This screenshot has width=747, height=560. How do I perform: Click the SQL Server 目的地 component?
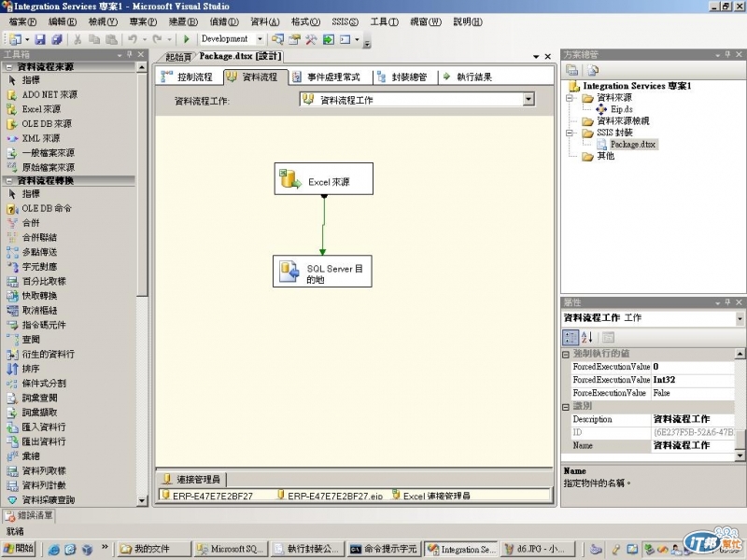(322, 272)
